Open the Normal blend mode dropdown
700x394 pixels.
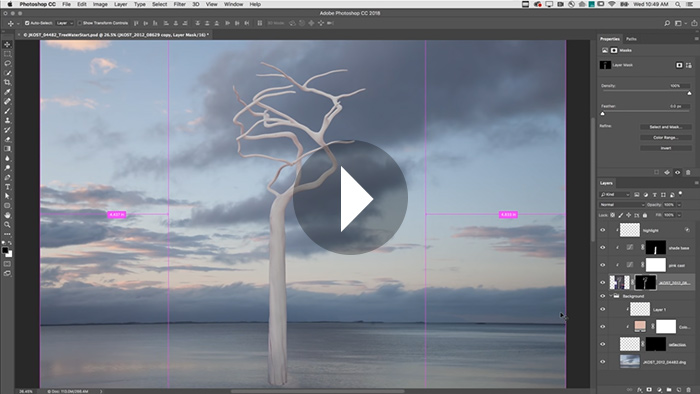(622, 205)
